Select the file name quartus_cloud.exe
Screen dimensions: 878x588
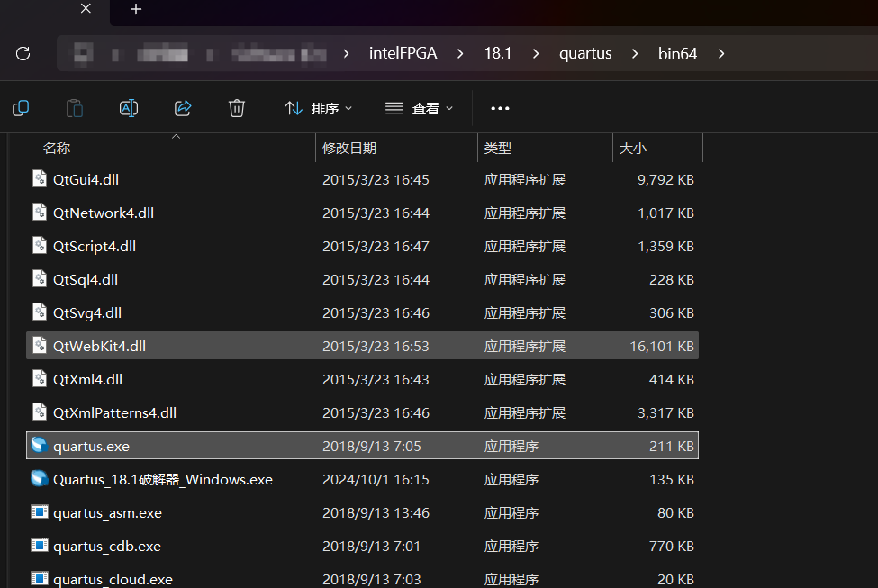(x=113, y=580)
